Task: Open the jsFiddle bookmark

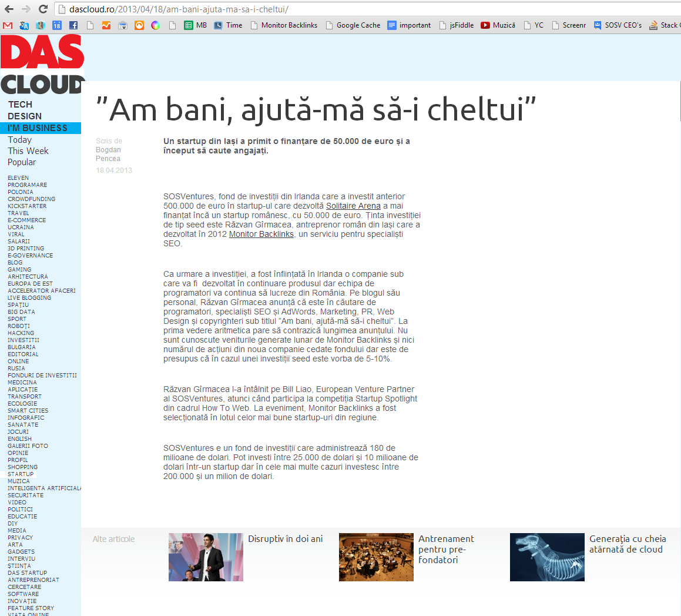Action: tap(457, 25)
